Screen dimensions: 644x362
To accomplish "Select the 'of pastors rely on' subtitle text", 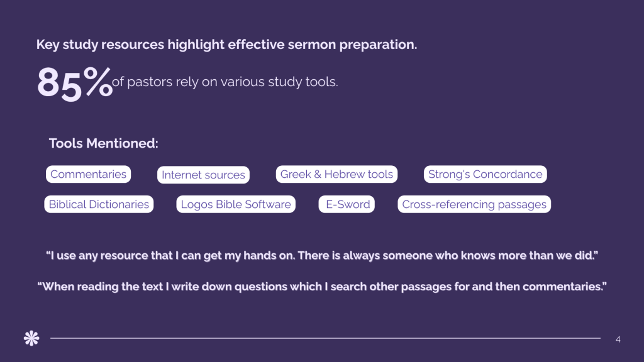I will pos(225,82).
